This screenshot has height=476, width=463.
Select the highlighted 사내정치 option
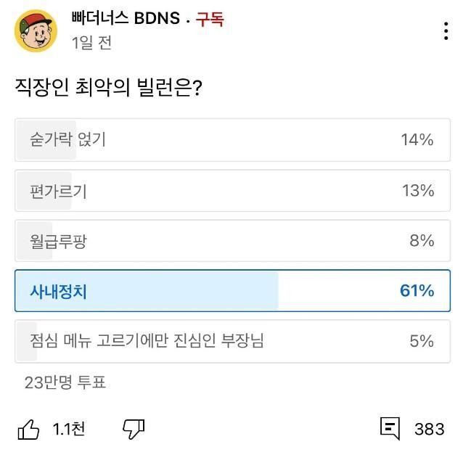232,291
